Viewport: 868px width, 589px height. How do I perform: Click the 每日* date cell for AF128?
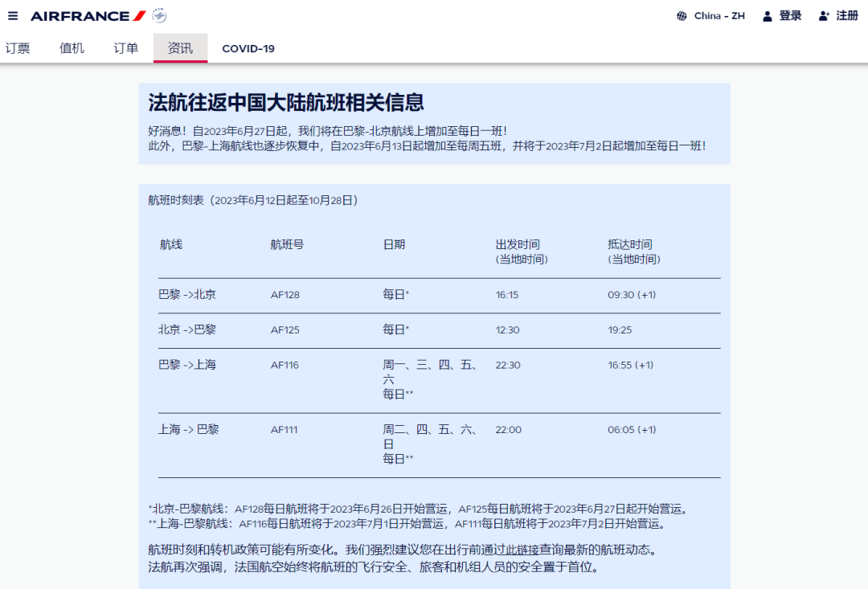(x=395, y=294)
